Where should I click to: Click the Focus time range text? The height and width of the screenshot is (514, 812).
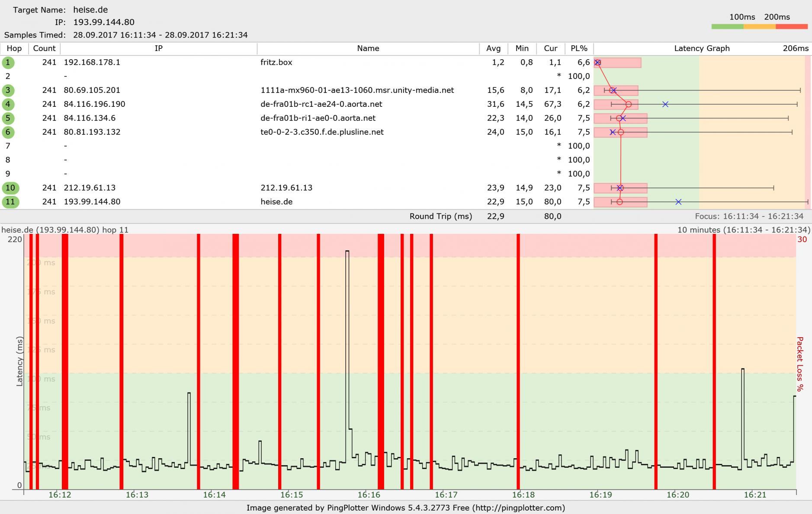[749, 216]
